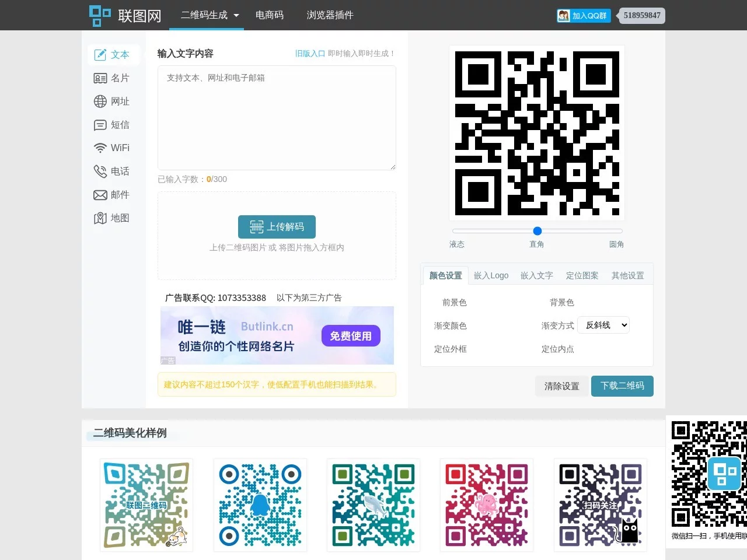Screen dimensions: 747x560
Task: Click the 上传解码 upload decode button
Action: 277,226
